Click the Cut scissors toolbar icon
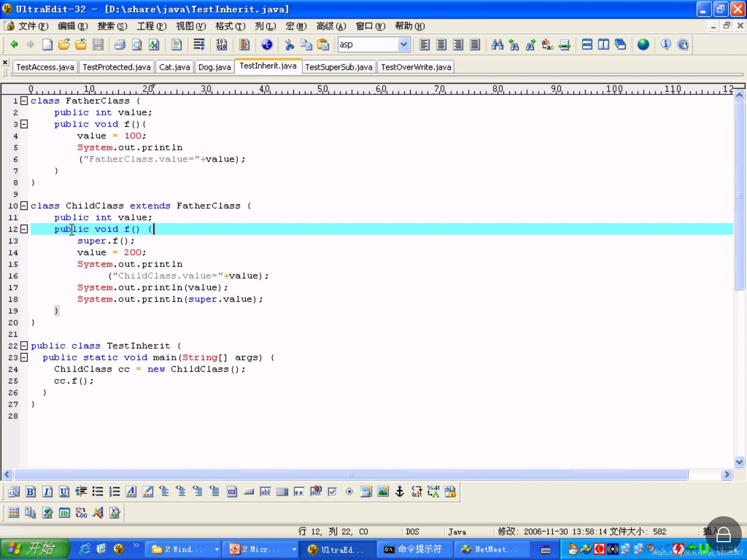Image resolution: width=747 pixels, height=560 pixels. pyautogui.click(x=289, y=44)
